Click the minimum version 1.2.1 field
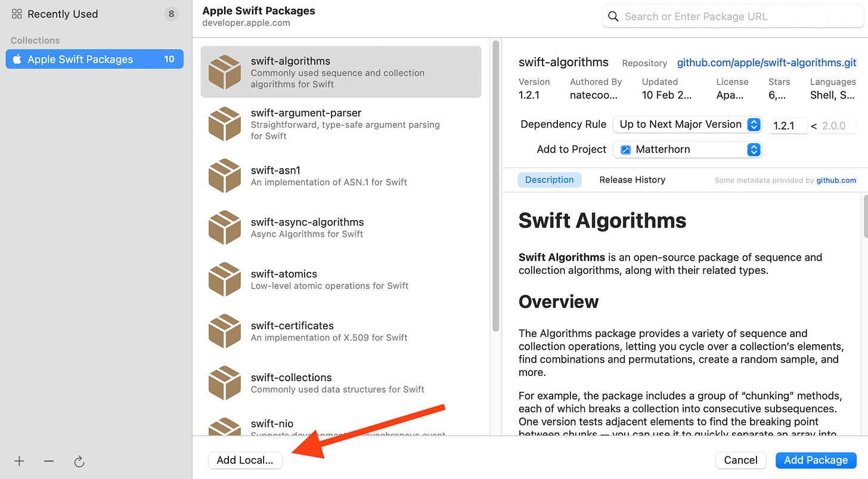The width and height of the screenshot is (868, 479). (789, 126)
